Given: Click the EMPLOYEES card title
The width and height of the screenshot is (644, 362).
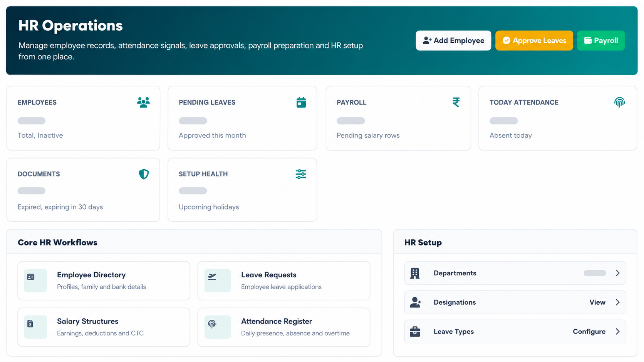Looking at the screenshot, I should tap(37, 102).
